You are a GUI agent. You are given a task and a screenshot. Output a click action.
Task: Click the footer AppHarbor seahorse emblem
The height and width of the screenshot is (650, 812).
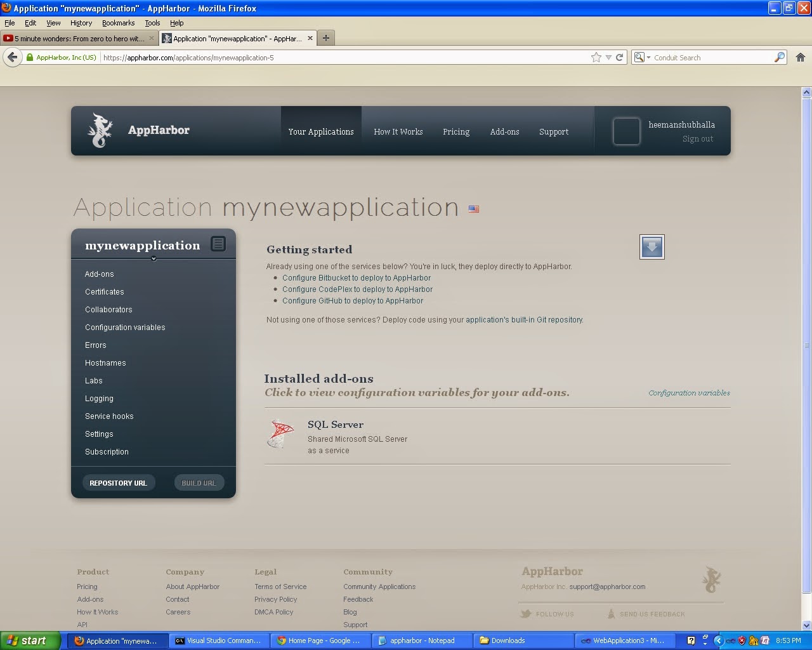click(x=711, y=580)
